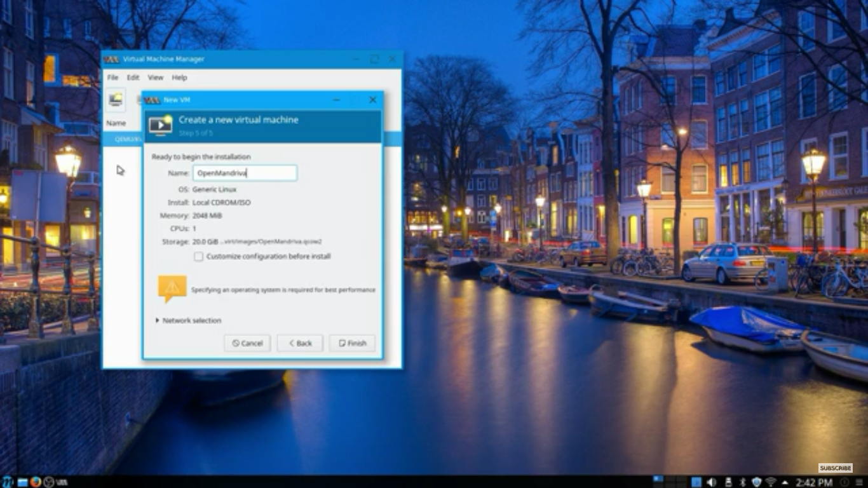Open the File menu
This screenshot has height=488, width=868.
click(112, 78)
